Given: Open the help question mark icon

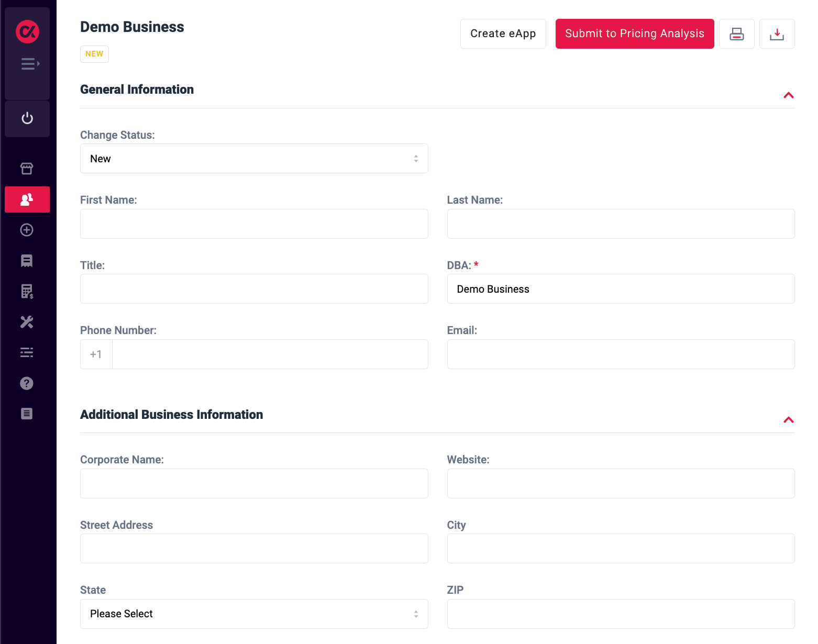Looking at the screenshot, I should coord(27,383).
